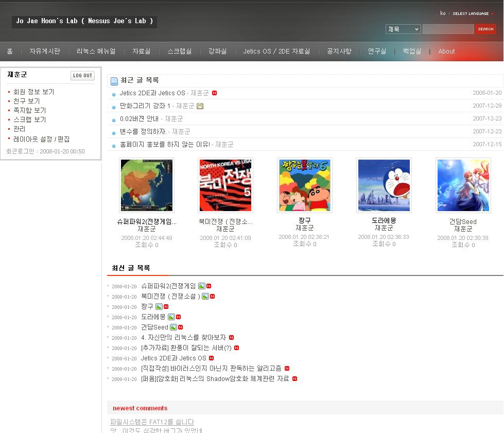Click the search text input field
The height and width of the screenshot is (433, 504).
click(x=448, y=29)
